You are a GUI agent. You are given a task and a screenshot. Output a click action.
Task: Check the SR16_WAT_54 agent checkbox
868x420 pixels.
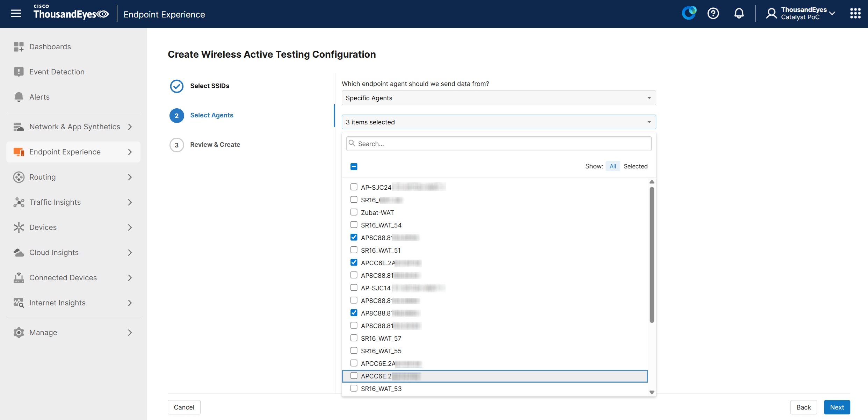[x=354, y=224]
